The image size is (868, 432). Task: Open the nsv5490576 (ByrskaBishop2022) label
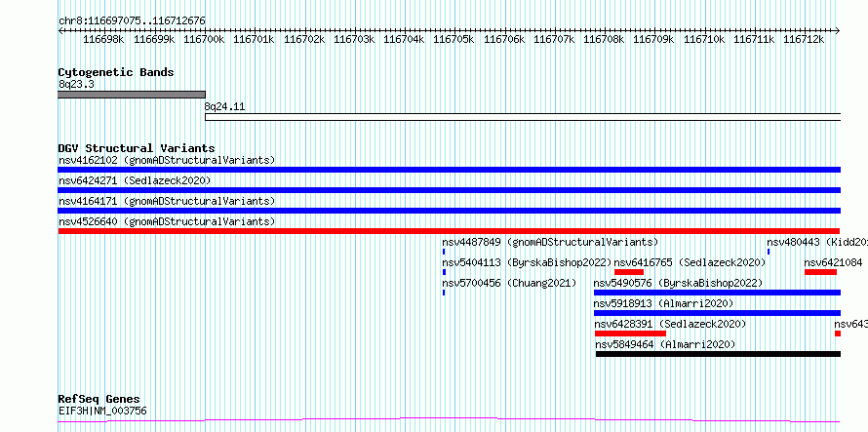(x=678, y=283)
